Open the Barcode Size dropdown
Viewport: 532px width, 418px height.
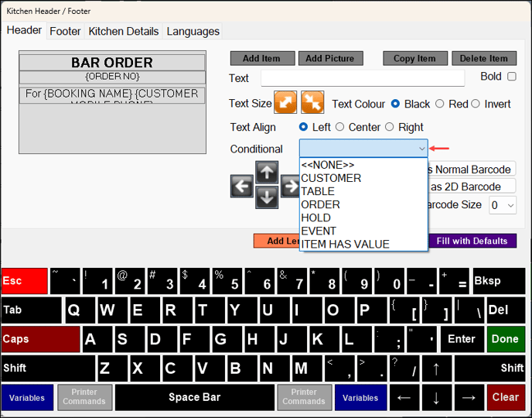(503, 205)
